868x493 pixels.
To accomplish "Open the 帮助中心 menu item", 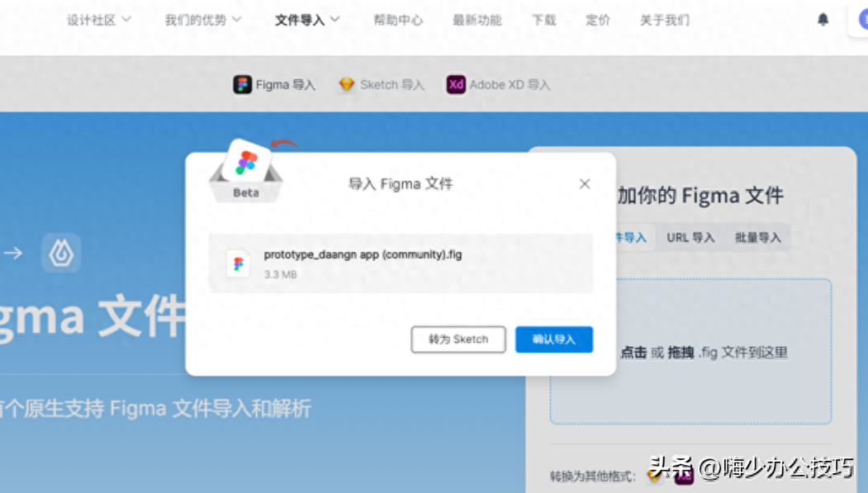I will (x=398, y=20).
